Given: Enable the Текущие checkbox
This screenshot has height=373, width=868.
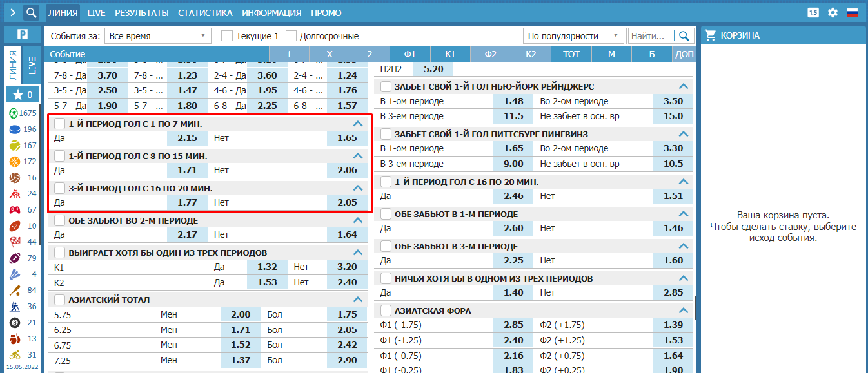Looking at the screenshot, I should [227, 36].
